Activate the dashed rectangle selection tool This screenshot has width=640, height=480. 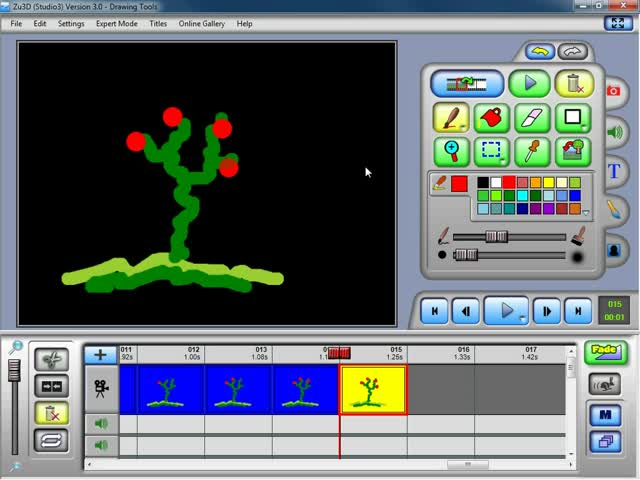coord(491,151)
